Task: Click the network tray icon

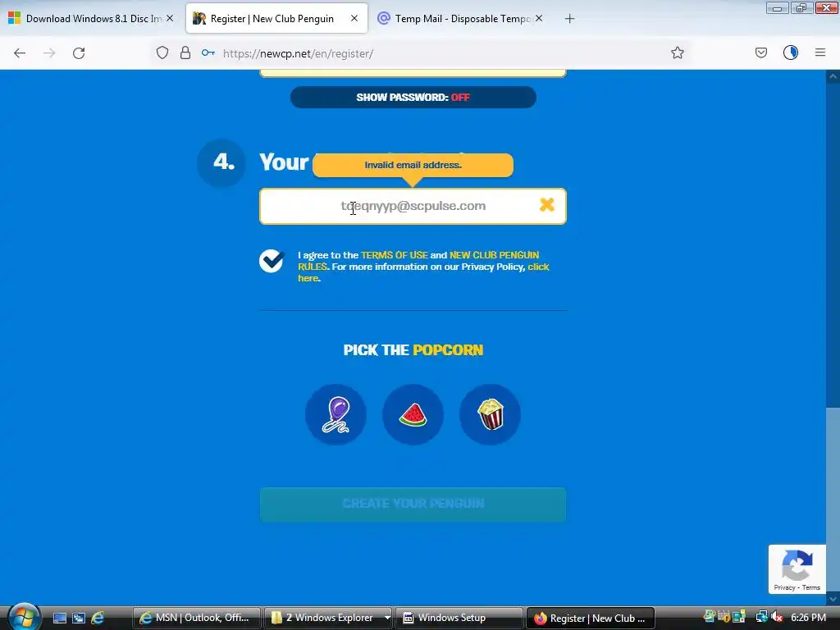Action: click(x=761, y=617)
